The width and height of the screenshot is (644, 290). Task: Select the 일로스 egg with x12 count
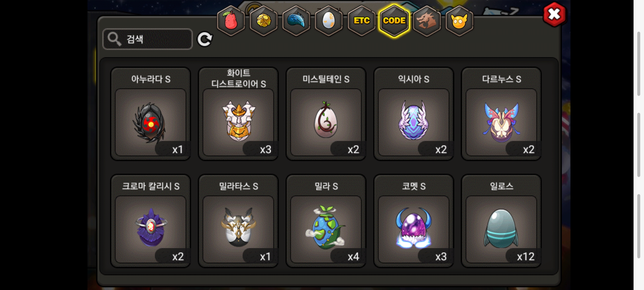501,221
